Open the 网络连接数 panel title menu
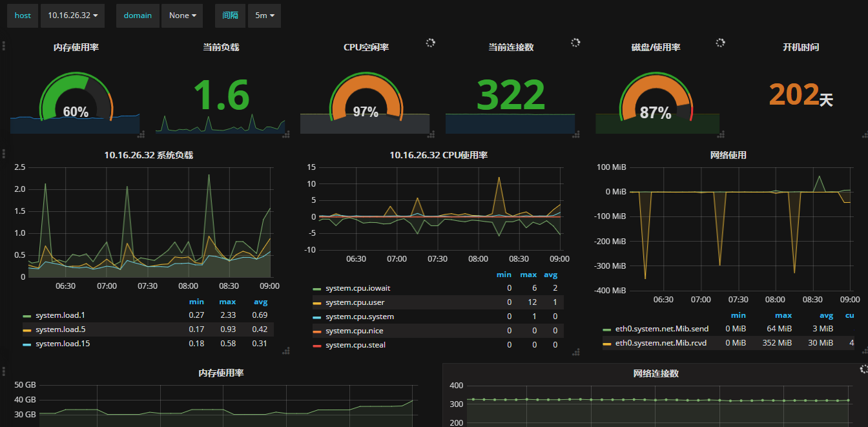The width and height of the screenshot is (868, 427). point(656,373)
